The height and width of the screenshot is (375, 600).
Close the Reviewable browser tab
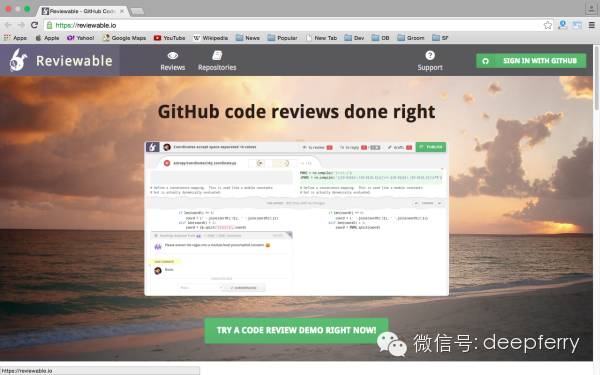(x=122, y=11)
